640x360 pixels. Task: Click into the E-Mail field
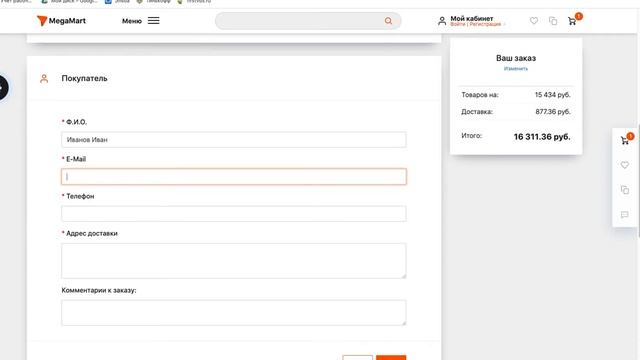pos(233,177)
